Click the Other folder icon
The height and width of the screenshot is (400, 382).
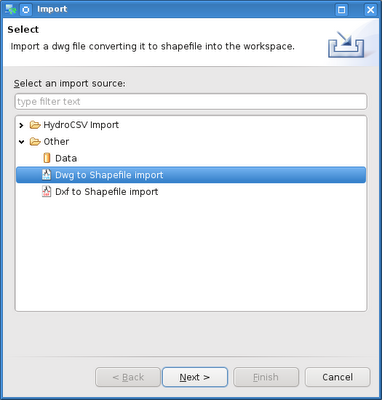(35, 142)
